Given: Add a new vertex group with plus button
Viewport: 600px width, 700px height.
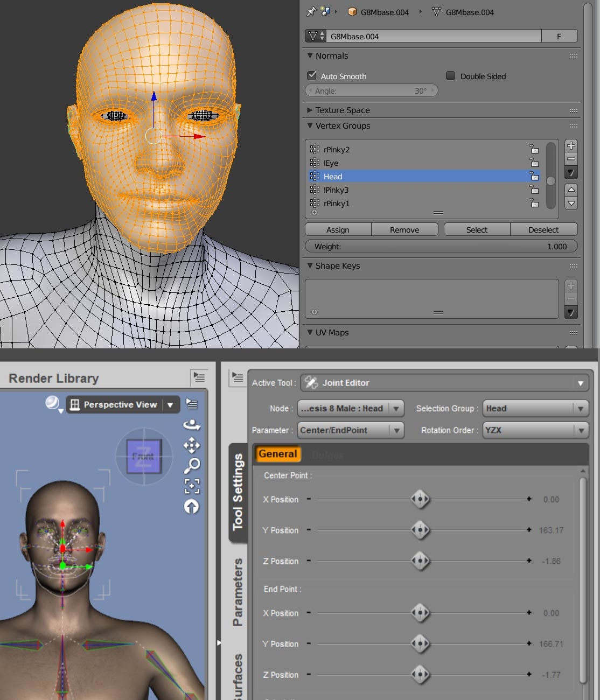Looking at the screenshot, I should (571, 145).
